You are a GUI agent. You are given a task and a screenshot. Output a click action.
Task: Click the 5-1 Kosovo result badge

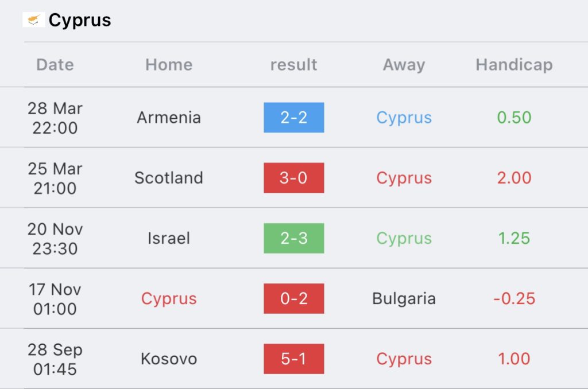293,359
